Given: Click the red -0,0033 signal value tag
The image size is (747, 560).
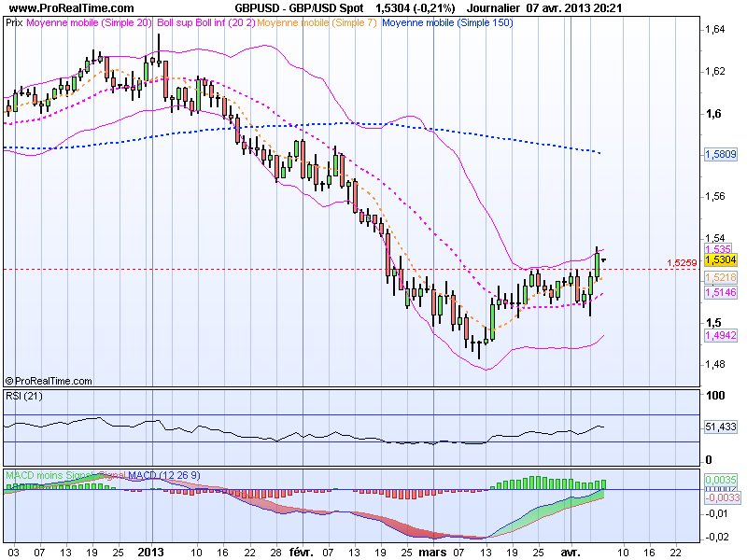Looking at the screenshot, I should pyautogui.click(x=722, y=497).
